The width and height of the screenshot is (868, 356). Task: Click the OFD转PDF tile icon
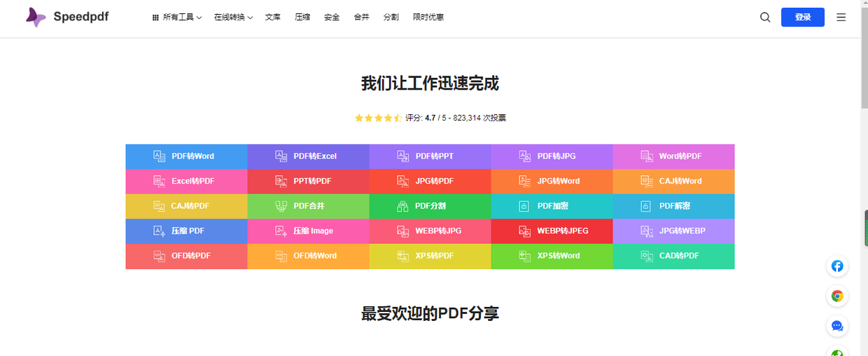coord(160,256)
